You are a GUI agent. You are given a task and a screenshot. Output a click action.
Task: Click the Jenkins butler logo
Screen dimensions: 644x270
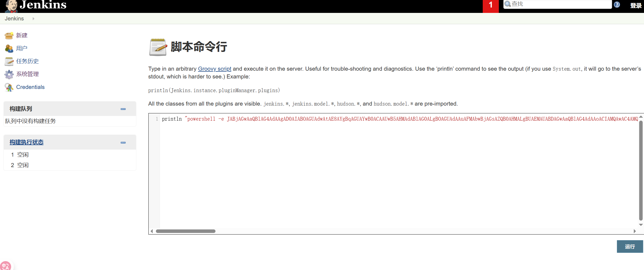[x=11, y=5]
